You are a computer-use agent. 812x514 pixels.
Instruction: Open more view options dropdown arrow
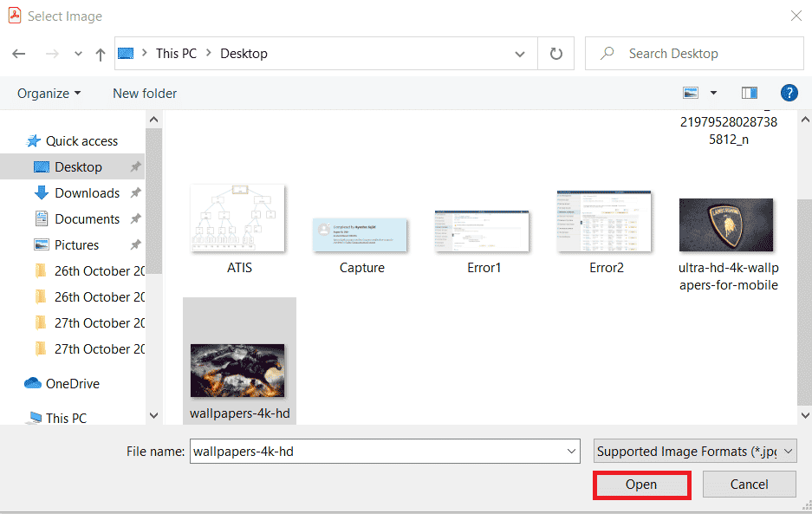click(713, 93)
